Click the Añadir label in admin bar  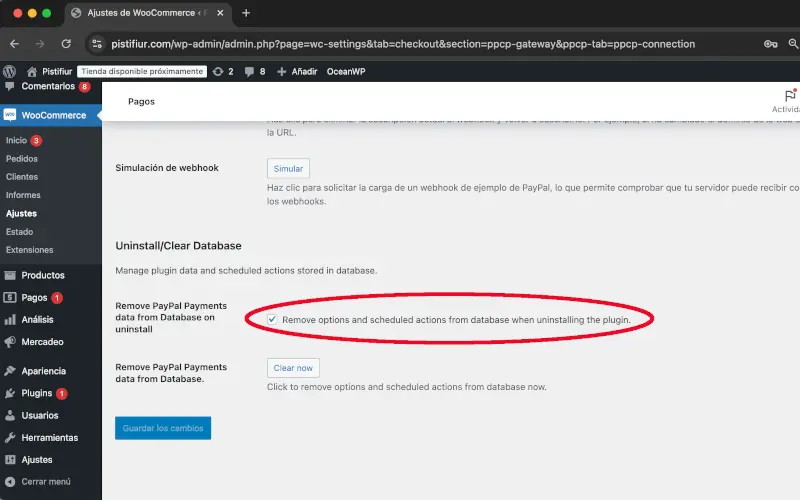(x=305, y=71)
